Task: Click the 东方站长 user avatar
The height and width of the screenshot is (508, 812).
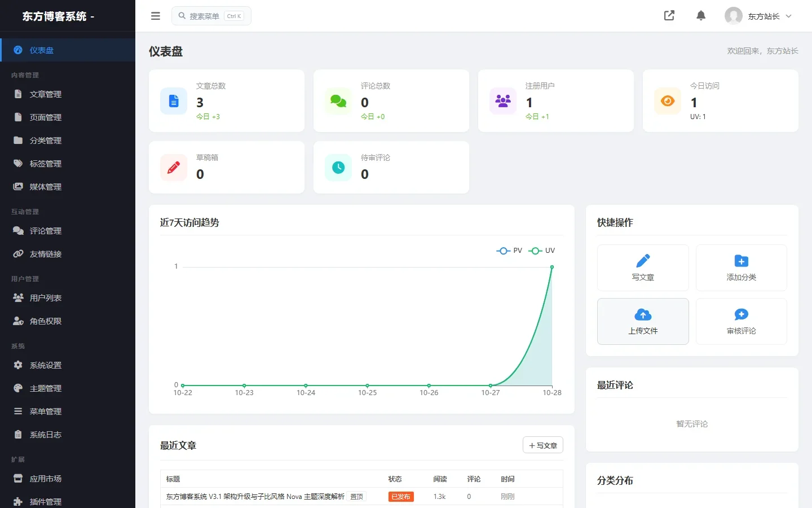Action: coord(734,16)
